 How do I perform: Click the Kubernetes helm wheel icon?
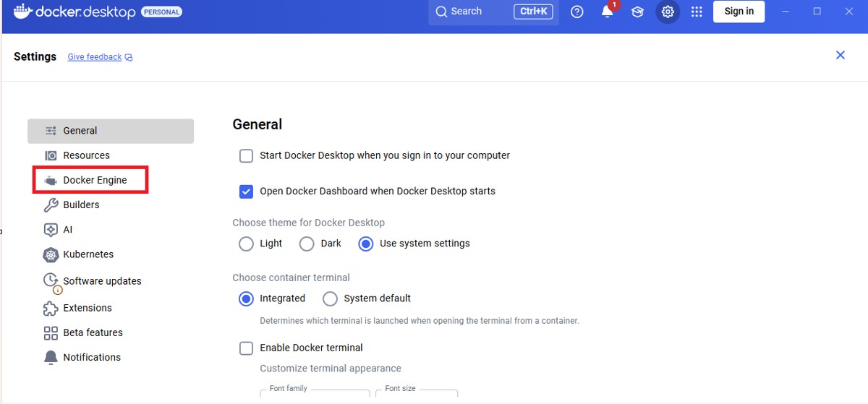coord(51,254)
